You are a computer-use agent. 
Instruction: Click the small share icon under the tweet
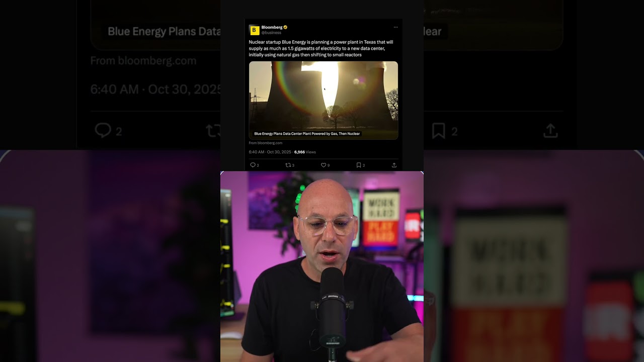(394, 165)
